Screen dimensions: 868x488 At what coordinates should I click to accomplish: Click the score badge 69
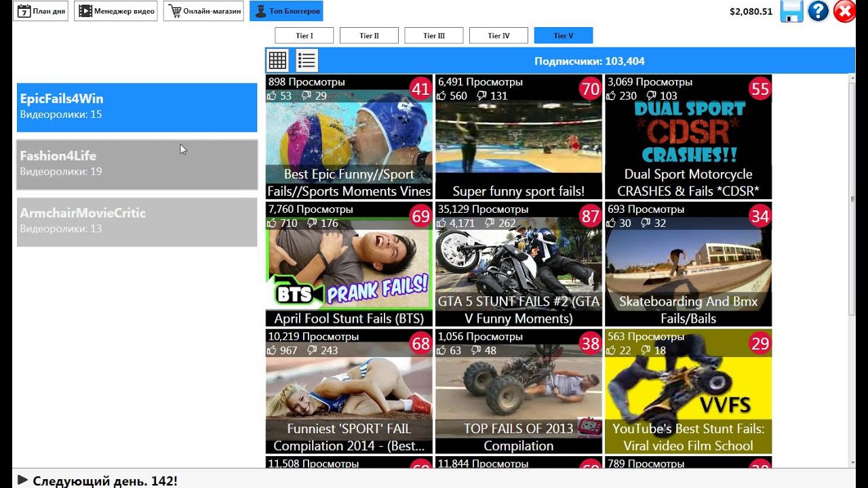(421, 216)
